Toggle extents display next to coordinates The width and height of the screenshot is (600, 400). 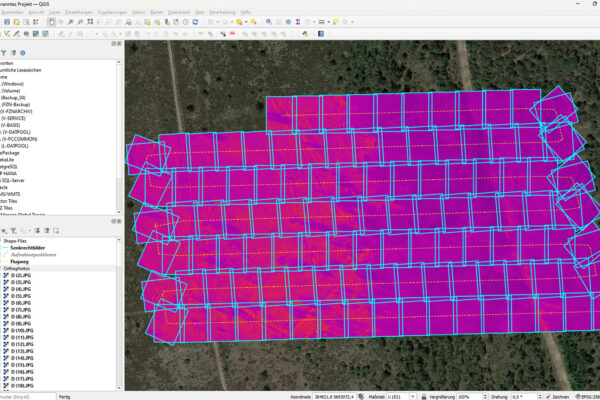[x=361, y=397]
